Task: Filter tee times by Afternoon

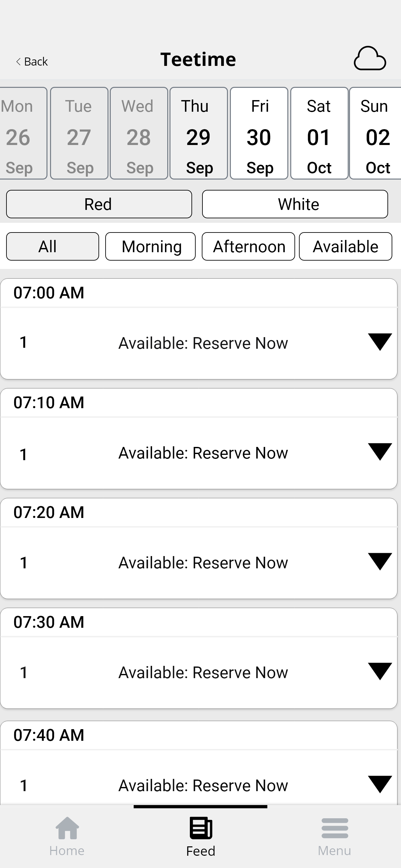Action: coord(248,246)
